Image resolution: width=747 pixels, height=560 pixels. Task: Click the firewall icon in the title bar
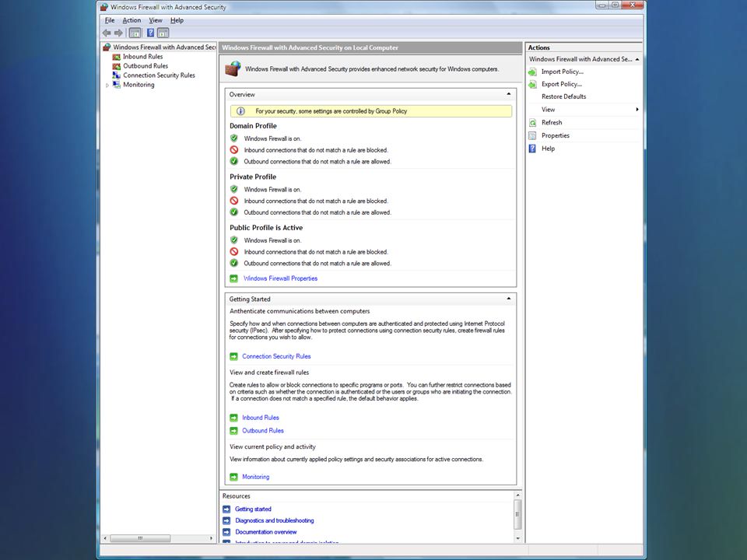[104, 7]
